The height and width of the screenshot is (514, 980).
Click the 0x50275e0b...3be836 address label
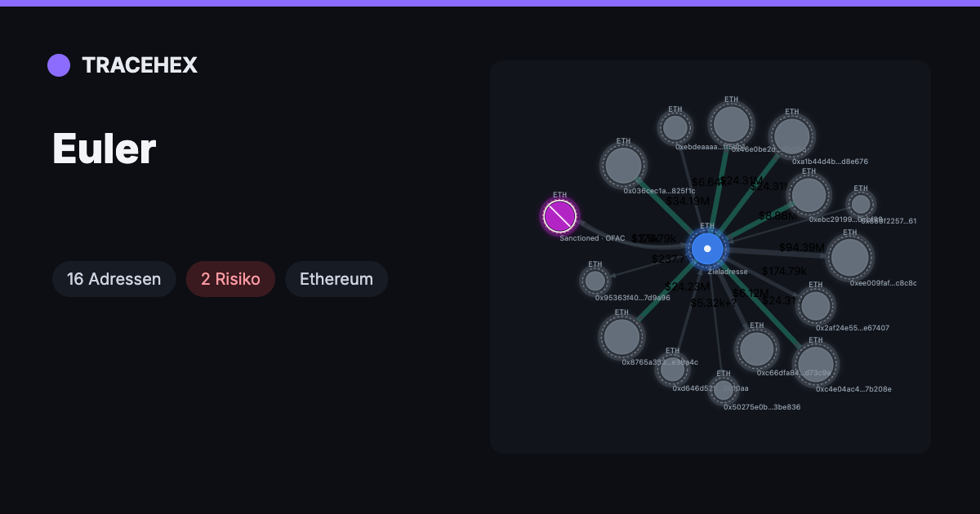tap(762, 406)
